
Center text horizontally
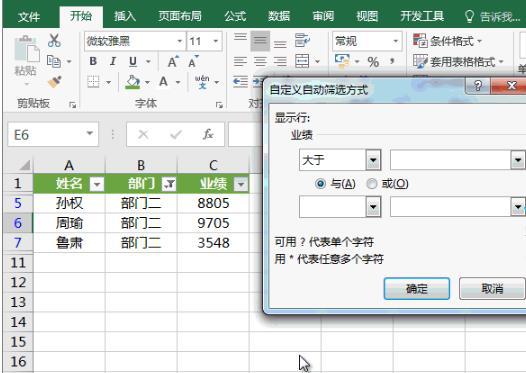tap(260, 61)
